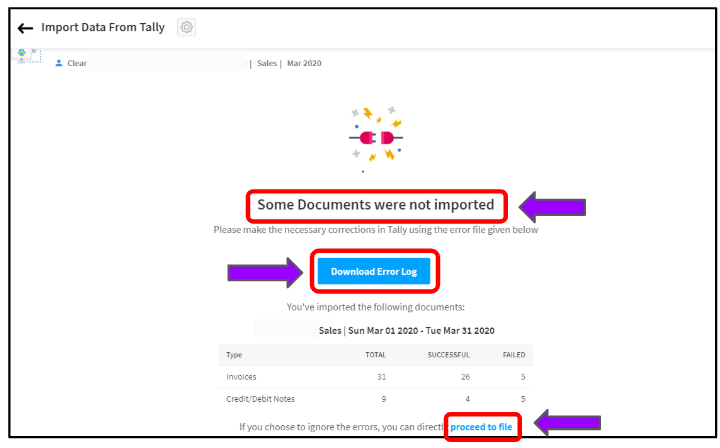Click the Invoices total value 31
720x448 pixels.
[x=382, y=377]
